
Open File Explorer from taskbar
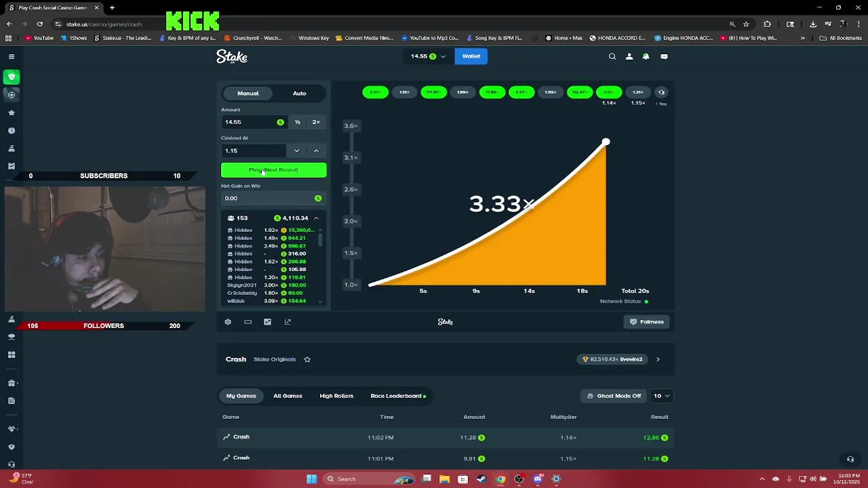[x=444, y=479]
